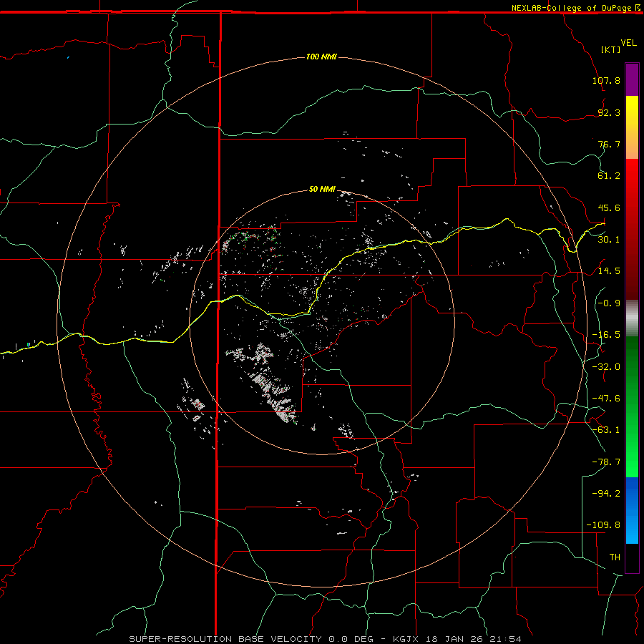Screen dimensions: 644x644
Task: Click the -32.0 scale value
Action: pos(606,367)
